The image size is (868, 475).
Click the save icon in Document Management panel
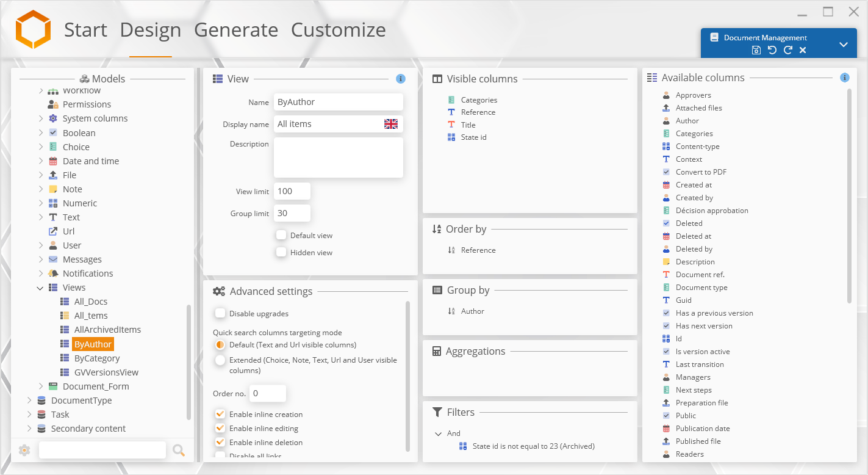pos(756,50)
